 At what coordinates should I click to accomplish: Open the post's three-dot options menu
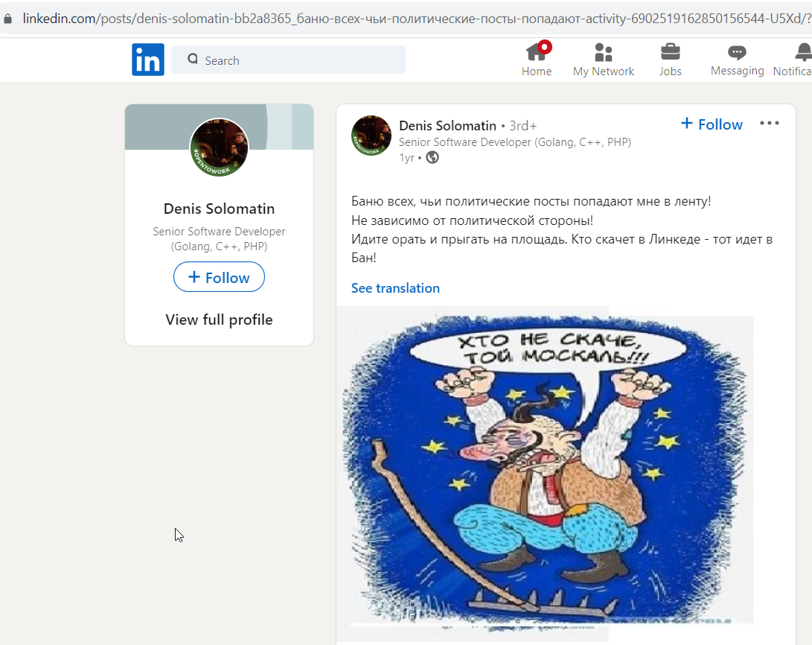pos(769,124)
